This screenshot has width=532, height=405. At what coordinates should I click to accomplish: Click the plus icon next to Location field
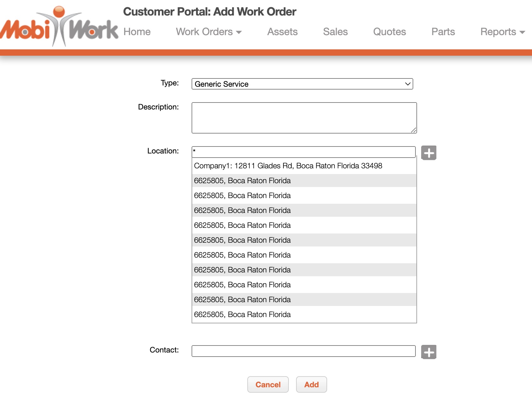tap(429, 153)
